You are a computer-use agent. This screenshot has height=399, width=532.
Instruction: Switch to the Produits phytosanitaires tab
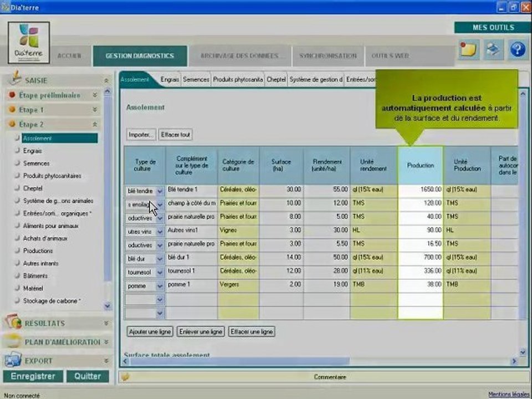(238, 79)
